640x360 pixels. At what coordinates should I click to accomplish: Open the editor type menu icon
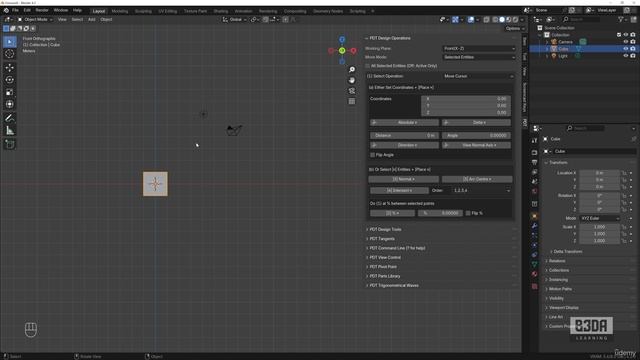coord(8,19)
